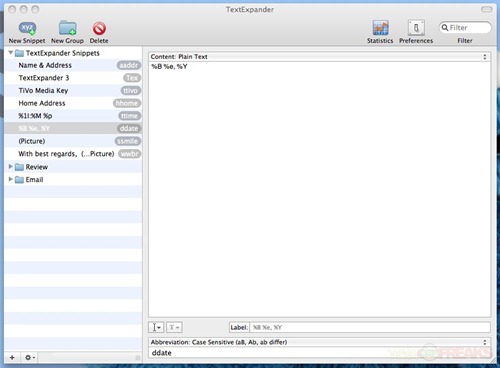
Task: Open the Abbreviation case sensitivity dropdown
Action: click(319, 342)
